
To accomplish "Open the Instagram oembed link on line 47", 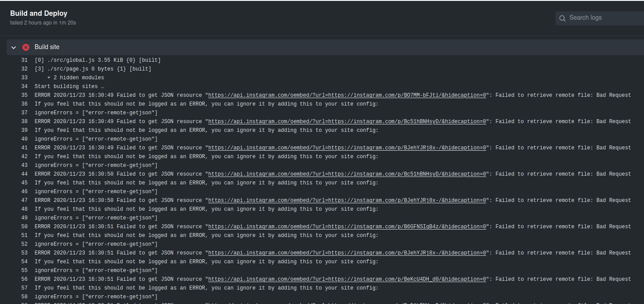I will (x=347, y=200).
